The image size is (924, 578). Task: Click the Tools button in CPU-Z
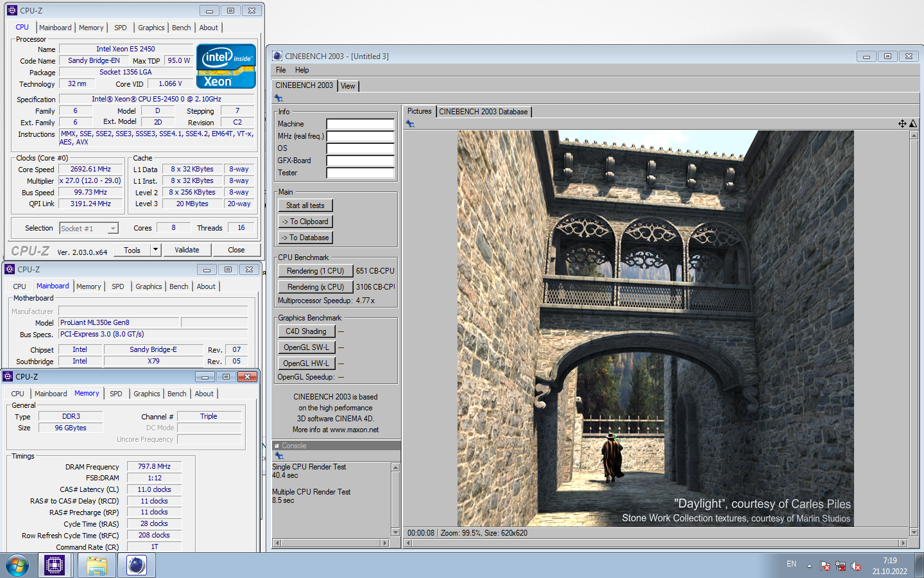(133, 250)
